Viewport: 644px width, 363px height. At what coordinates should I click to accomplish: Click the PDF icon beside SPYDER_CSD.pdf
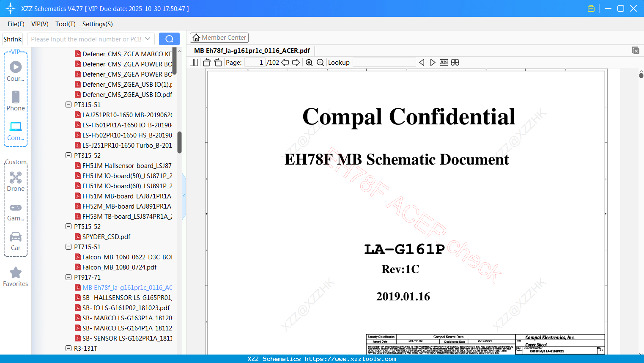click(78, 236)
